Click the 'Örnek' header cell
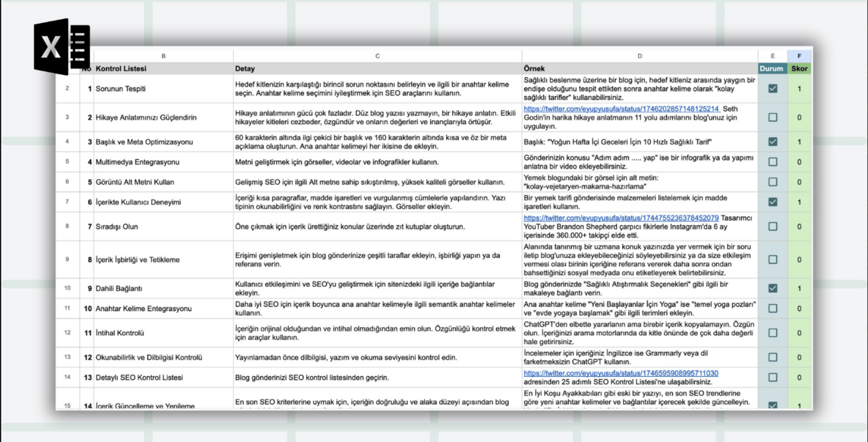The height and width of the screenshot is (442, 868). tap(640, 69)
